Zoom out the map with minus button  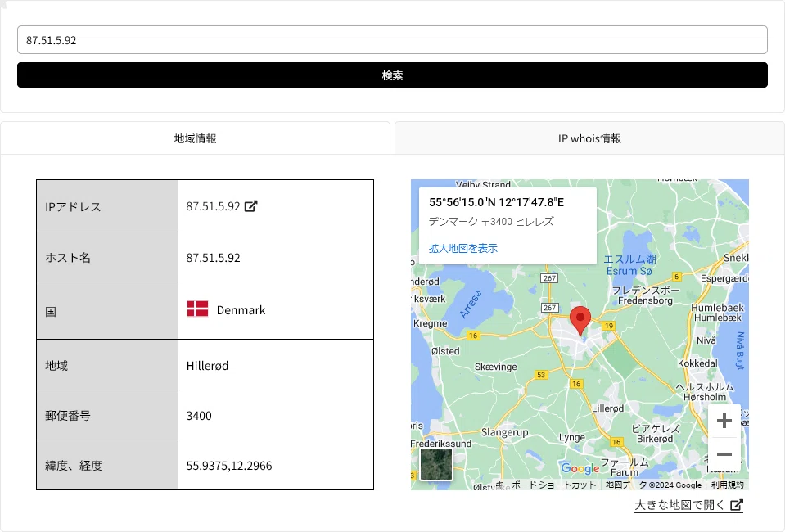point(724,454)
